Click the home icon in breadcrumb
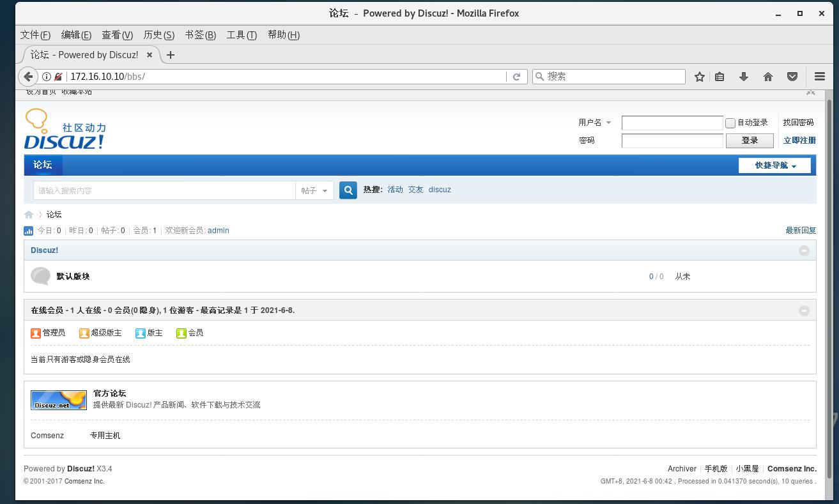The width and height of the screenshot is (839, 504). point(29,215)
